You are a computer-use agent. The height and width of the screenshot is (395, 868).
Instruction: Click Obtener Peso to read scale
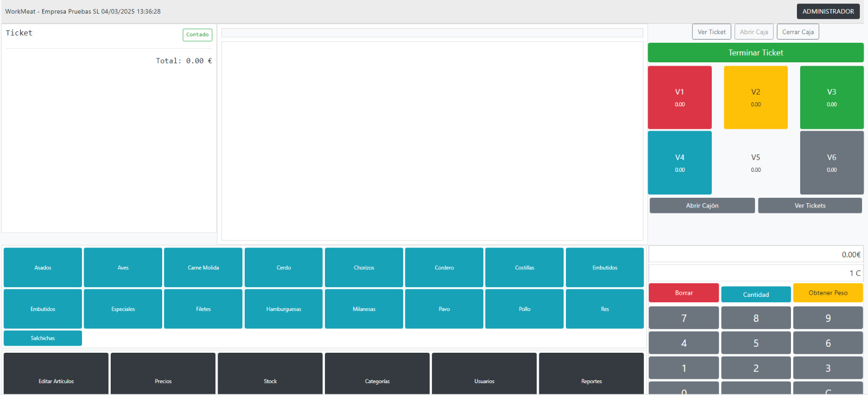828,293
